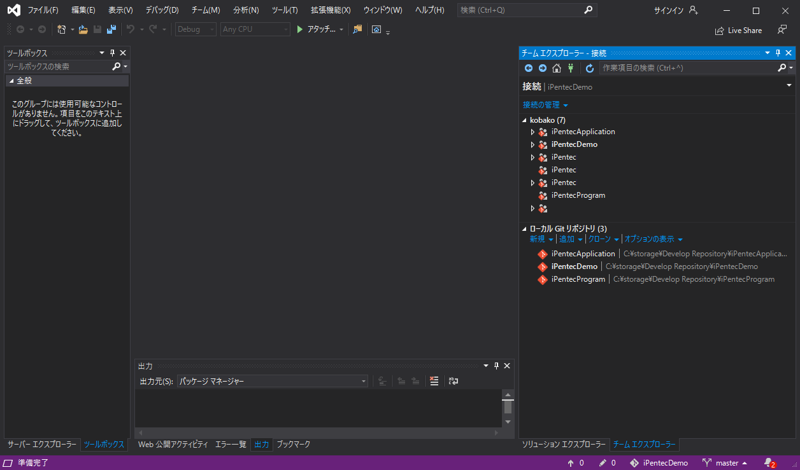
Task: Click iPentecDemo repository in status bar
Action: [x=659, y=463]
